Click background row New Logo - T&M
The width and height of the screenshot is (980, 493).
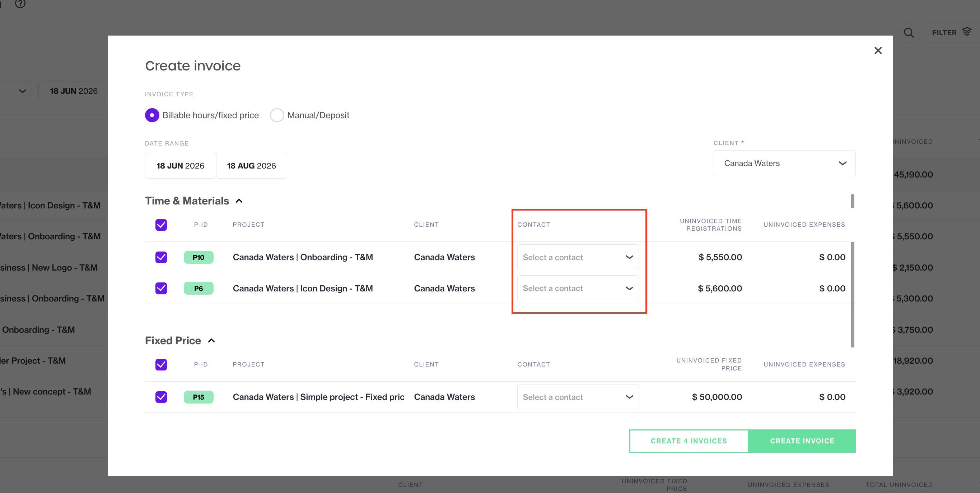pos(49,268)
